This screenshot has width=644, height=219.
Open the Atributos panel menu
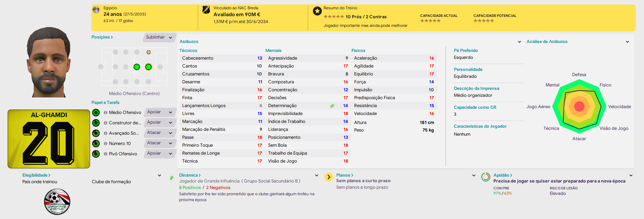[x=519, y=42]
